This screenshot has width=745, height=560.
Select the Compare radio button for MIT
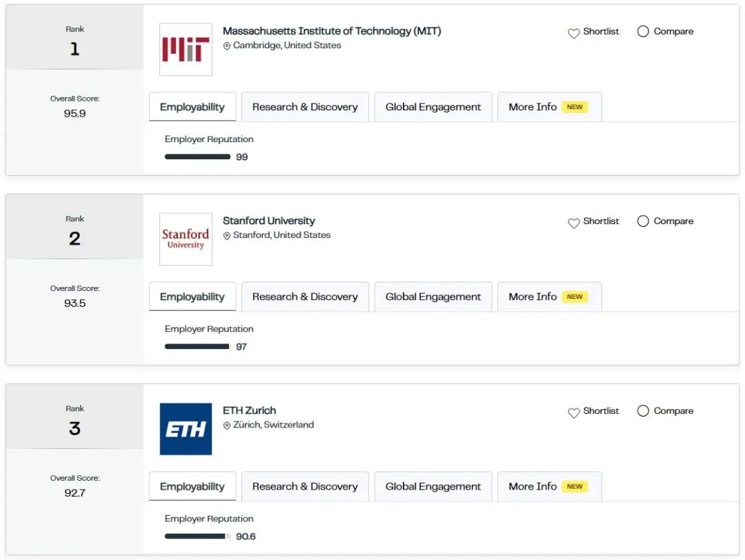click(643, 32)
